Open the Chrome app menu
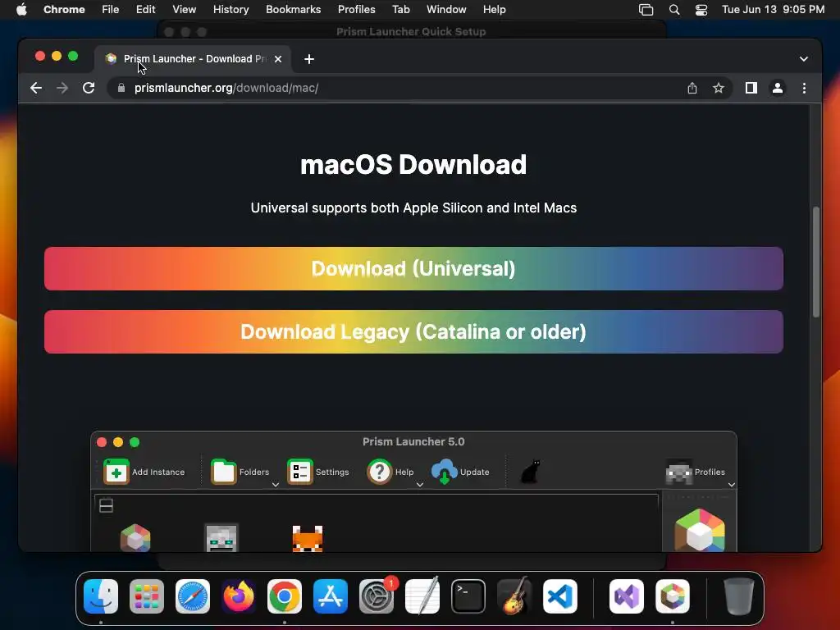840x630 pixels. pos(64,10)
